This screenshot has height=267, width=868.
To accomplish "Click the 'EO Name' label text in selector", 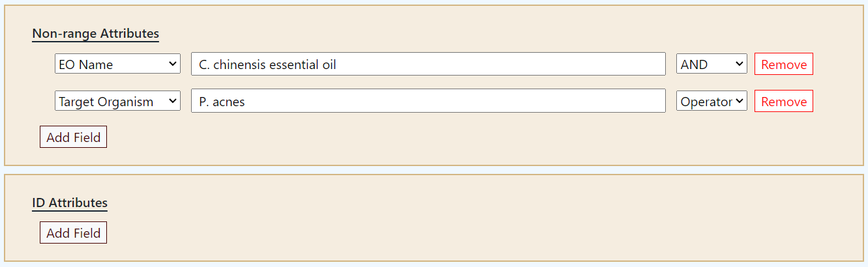I will coord(86,64).
